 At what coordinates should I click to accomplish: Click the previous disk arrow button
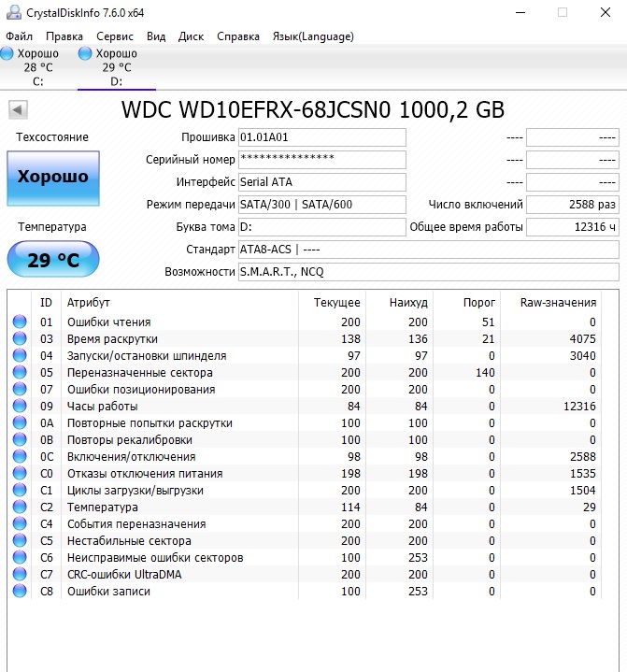18,110
